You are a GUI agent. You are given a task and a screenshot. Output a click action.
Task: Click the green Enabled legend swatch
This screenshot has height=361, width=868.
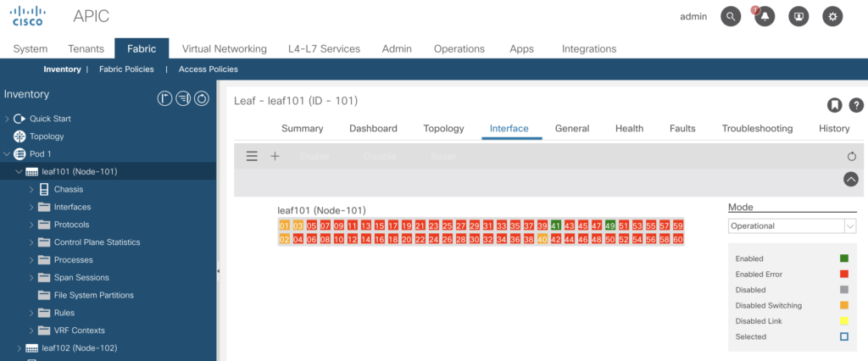tap(844, 258)
